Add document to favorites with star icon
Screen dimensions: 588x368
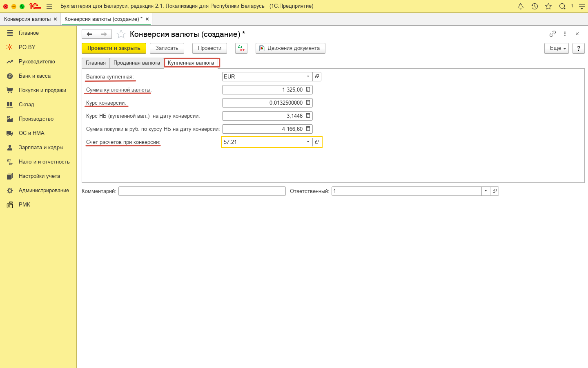click(x=121, y=34)
